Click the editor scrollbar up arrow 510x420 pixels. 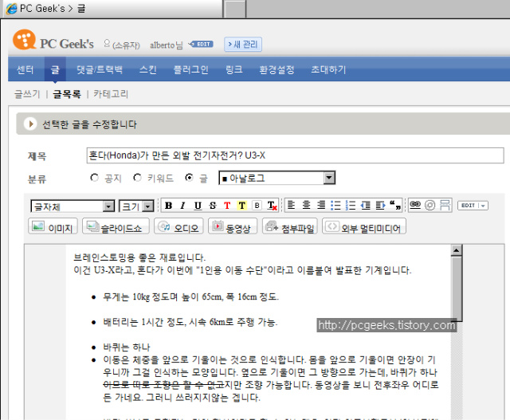pyautogui.click(x=456, y=250)
